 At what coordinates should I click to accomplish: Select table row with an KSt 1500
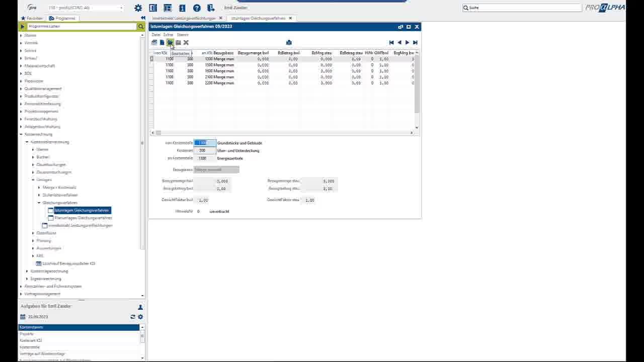[x=283, y=65]
